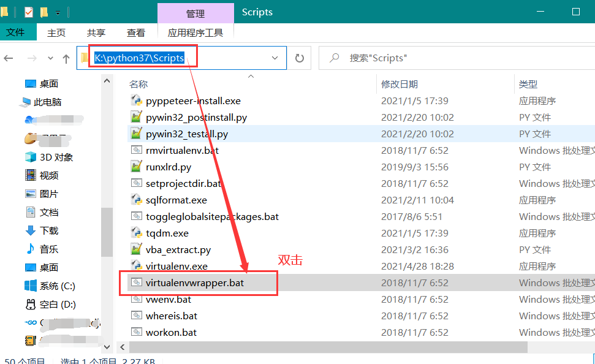This screenshot has height=364, width=595.
Task: Sort by the 修改日期 column header
Action: click(399, 85)
